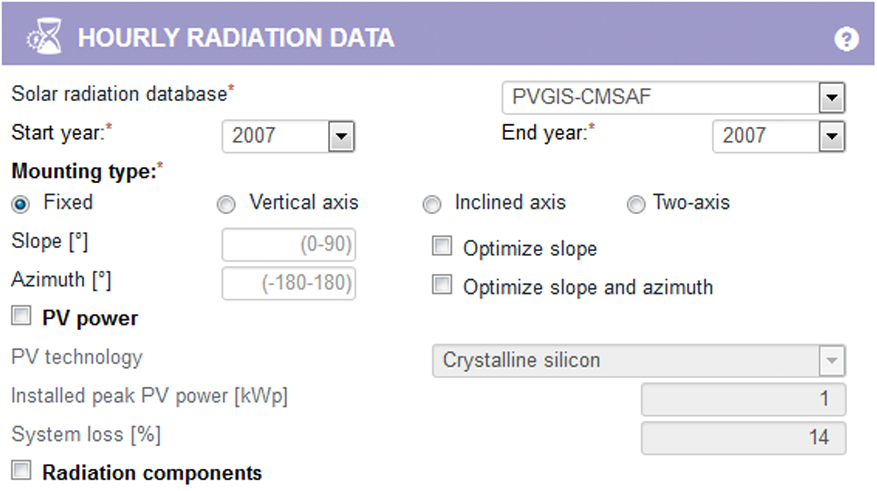The image size is (877, 491).
Task: Click the System loss percentage field
Action: click(x=743, y=437)
